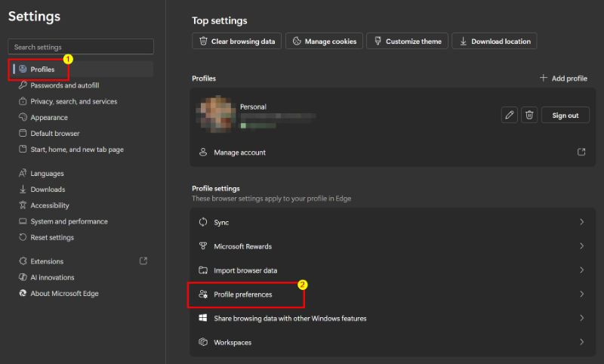Open Manage account external link icon
The image size is (604, 364).
pos(581,152)
